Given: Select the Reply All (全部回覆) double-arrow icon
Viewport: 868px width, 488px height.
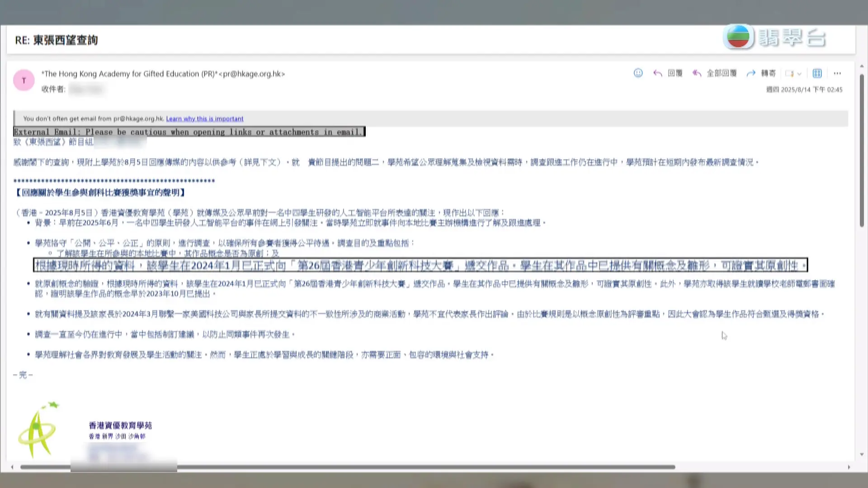Looking at the screenshot, I should tap(697, 73).
